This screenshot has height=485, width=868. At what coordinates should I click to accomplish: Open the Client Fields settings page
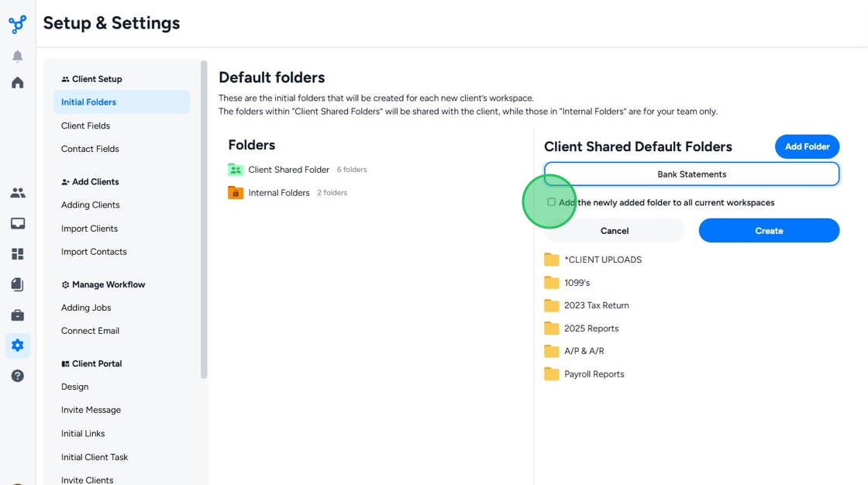[85, 126]
